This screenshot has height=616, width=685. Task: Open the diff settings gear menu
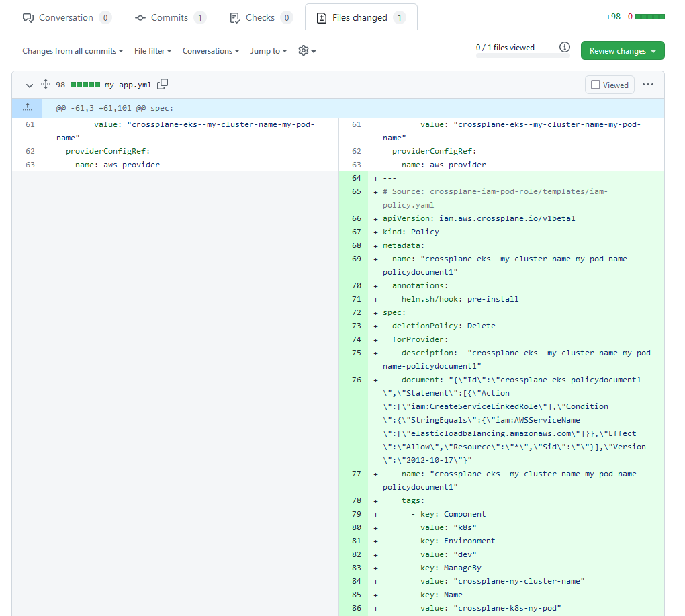(306, 51)
